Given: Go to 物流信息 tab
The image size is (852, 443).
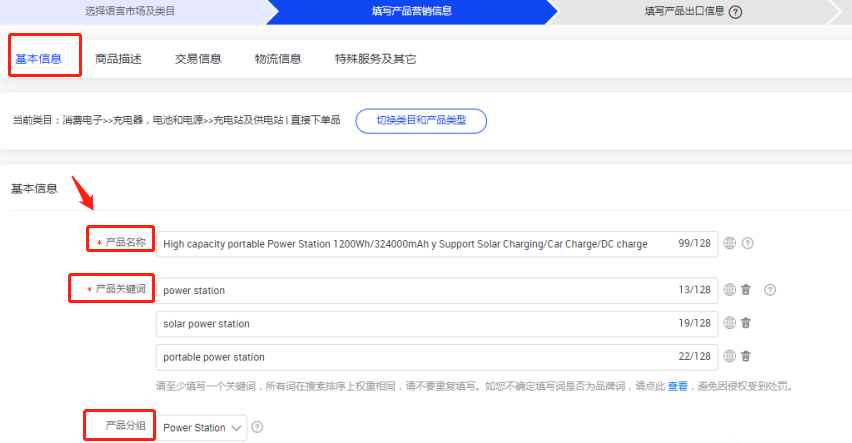Looking at the screenshot, I should point(278,59).
